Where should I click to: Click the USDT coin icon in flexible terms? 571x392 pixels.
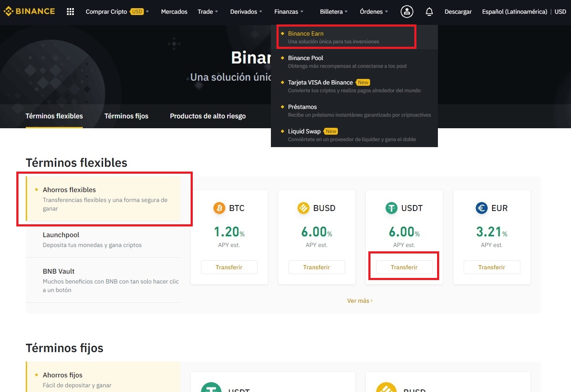(x=391, y=208)
